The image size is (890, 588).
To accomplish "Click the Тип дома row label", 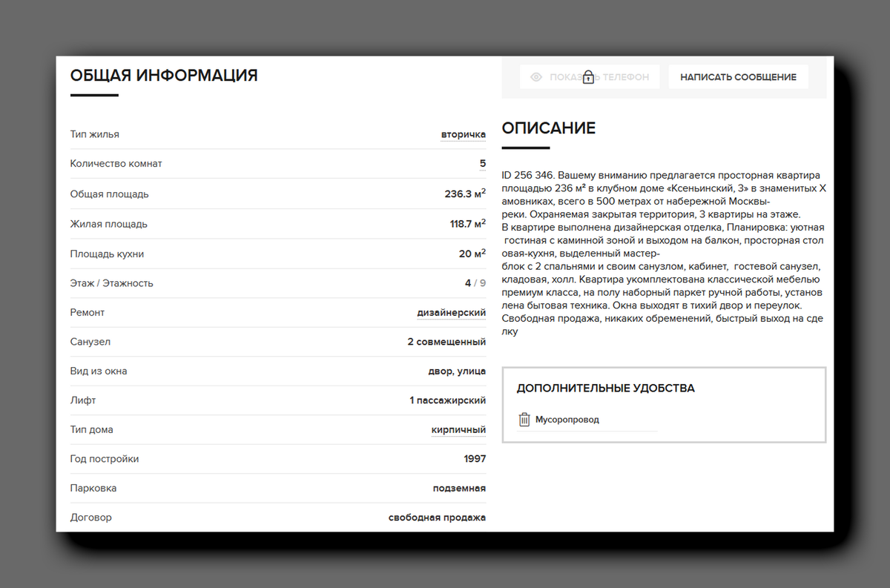I will (92, 430).
